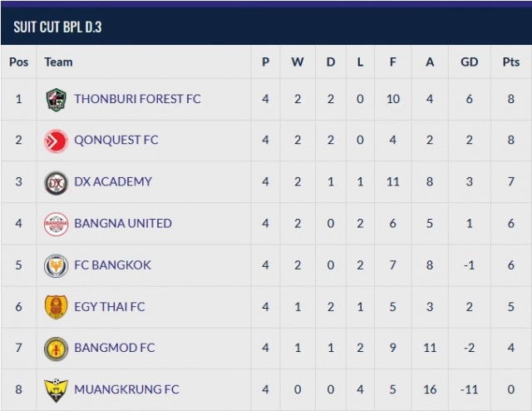Click the Bangmod FC round logo
Image resolution: width=532 pixels, height=411 pixels.
[x=57, y=349]
